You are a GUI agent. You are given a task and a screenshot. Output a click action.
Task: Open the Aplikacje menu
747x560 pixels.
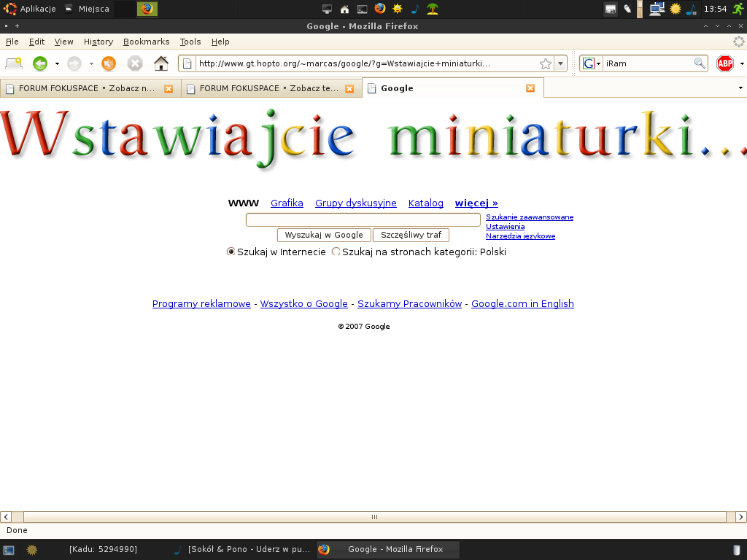pyautogui.click(x=31, y=9)
